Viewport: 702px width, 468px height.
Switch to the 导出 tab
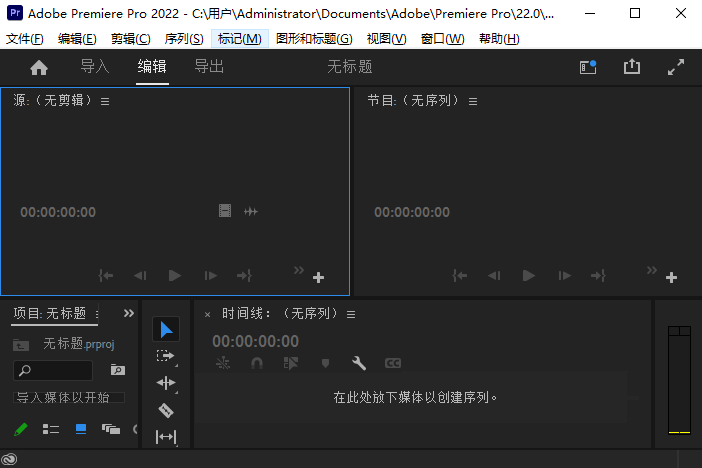coord(209,67)
